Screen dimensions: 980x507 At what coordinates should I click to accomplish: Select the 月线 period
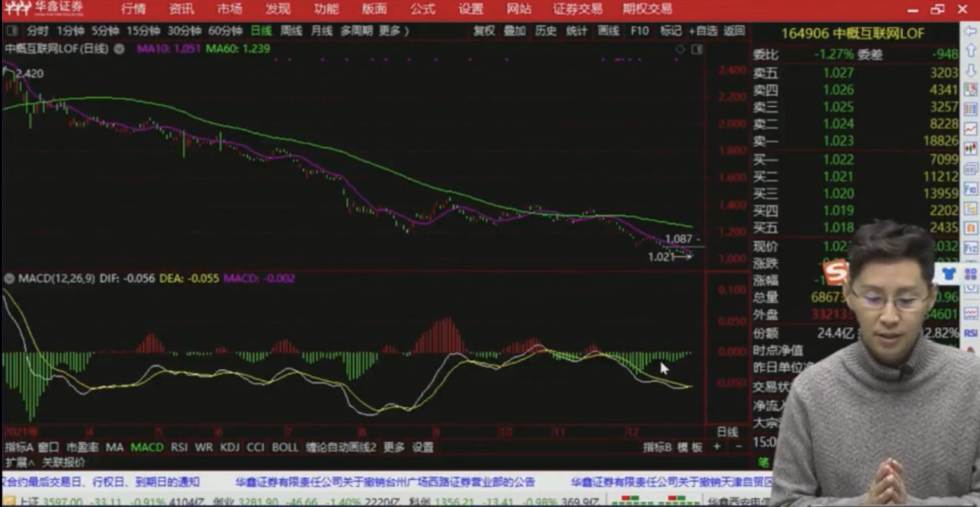pos(322,31)
